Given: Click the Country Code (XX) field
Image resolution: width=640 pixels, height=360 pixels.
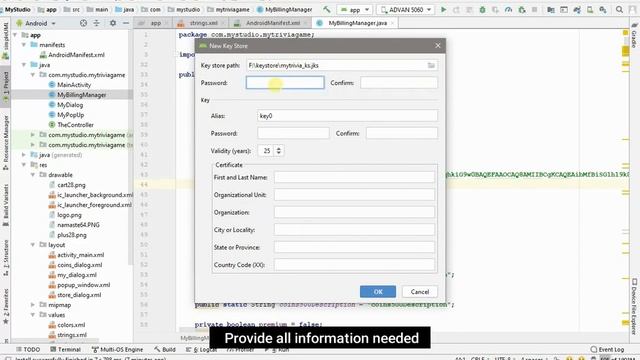Looking at the screenshot, I should (354, 265).
